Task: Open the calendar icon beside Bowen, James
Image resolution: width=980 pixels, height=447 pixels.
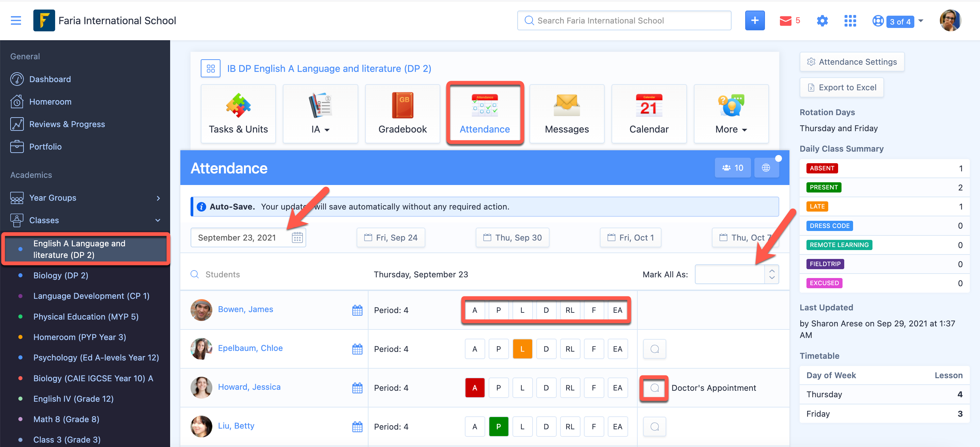Action: tap(357, 310)
